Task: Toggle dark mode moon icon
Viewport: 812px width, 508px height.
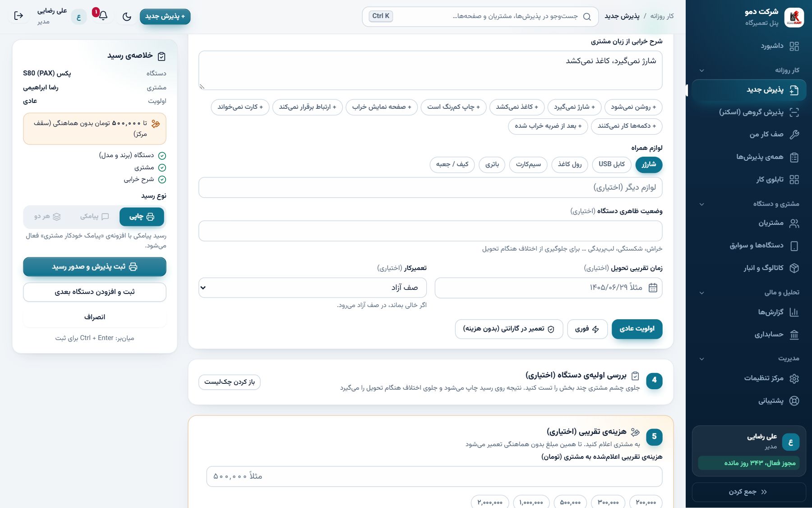Action: point(127,17)
